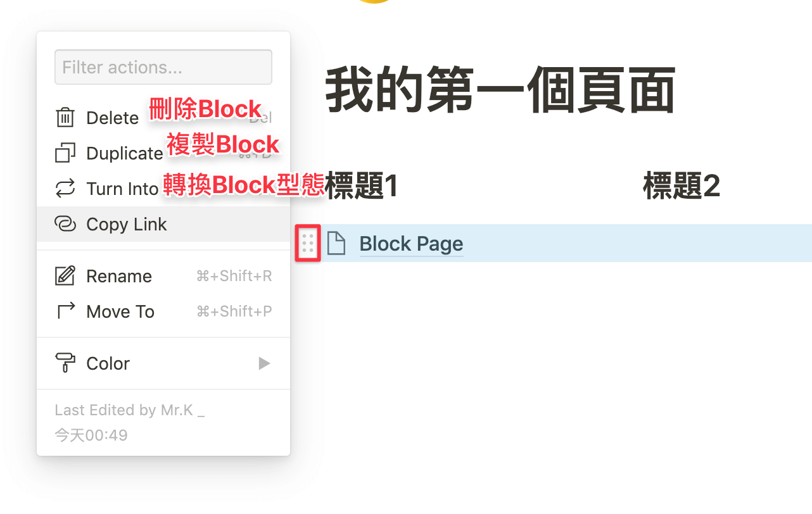Click the Rename pencil icon

coord(65,276)
